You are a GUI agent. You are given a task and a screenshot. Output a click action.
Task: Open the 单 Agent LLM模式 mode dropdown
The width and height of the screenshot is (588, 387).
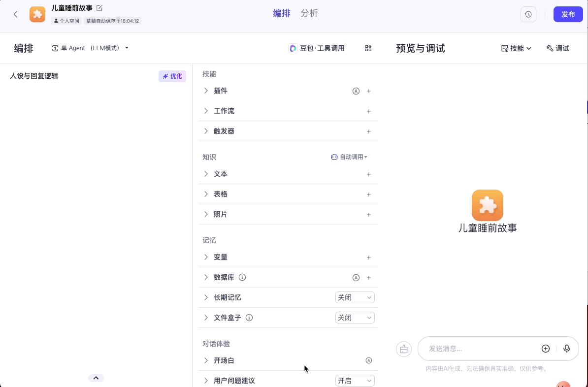(91, 48)
